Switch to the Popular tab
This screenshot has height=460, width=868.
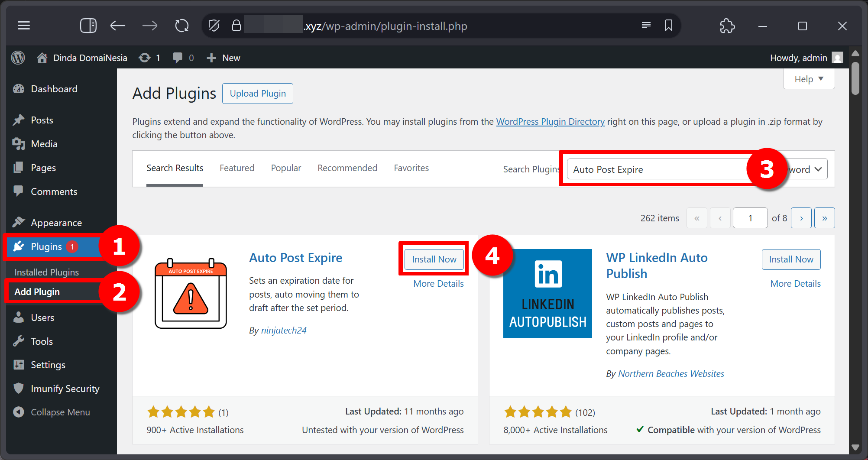pos(286,168)
